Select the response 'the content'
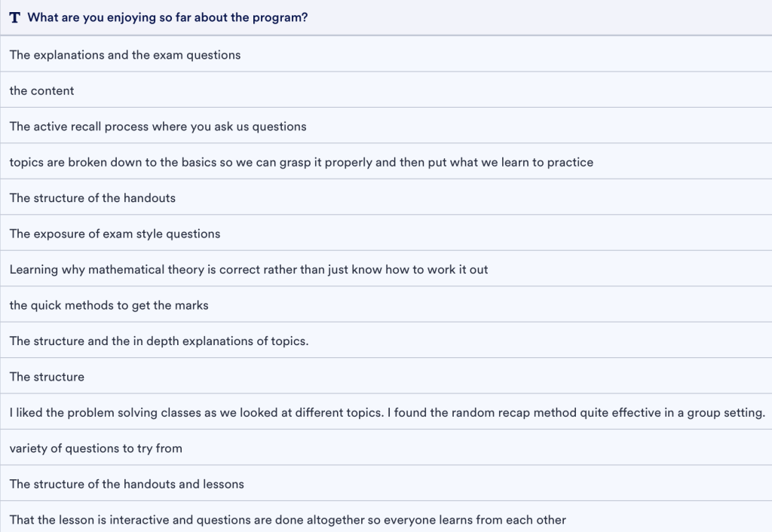 [42, 90]
